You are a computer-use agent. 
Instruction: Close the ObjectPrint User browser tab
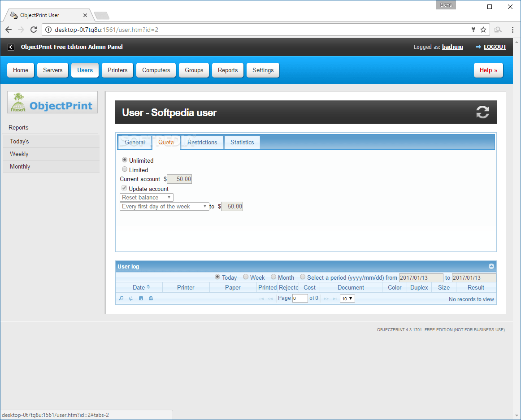point(85,15)
